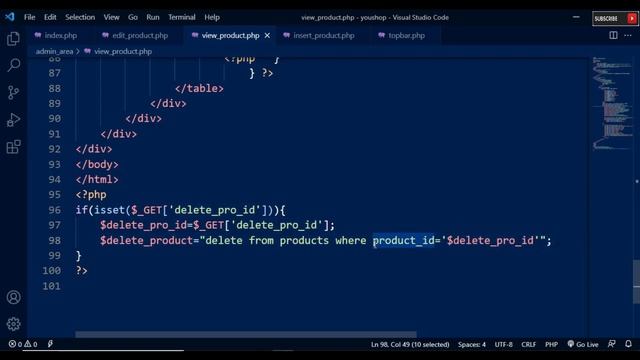640x360 pixels.
Task: Change encoding via UTF-8
Action: [503, 344]
